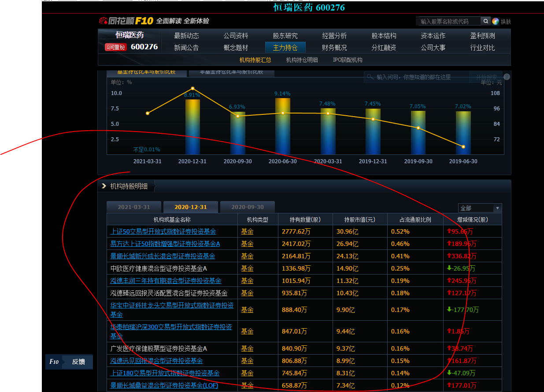The image size is (544, 392).
Task: Open the 股本结构 menu
Action: [x=384, y=36]
